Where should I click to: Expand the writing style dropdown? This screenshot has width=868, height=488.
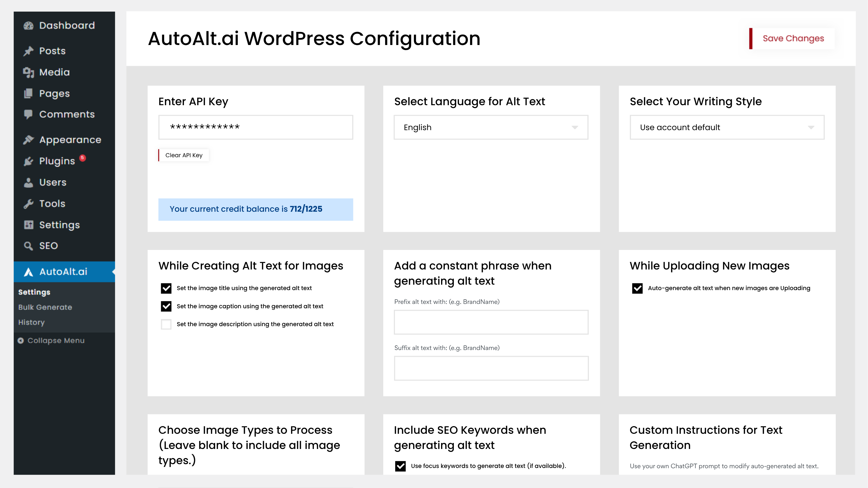pyautogui.click(x=727, y=127)
